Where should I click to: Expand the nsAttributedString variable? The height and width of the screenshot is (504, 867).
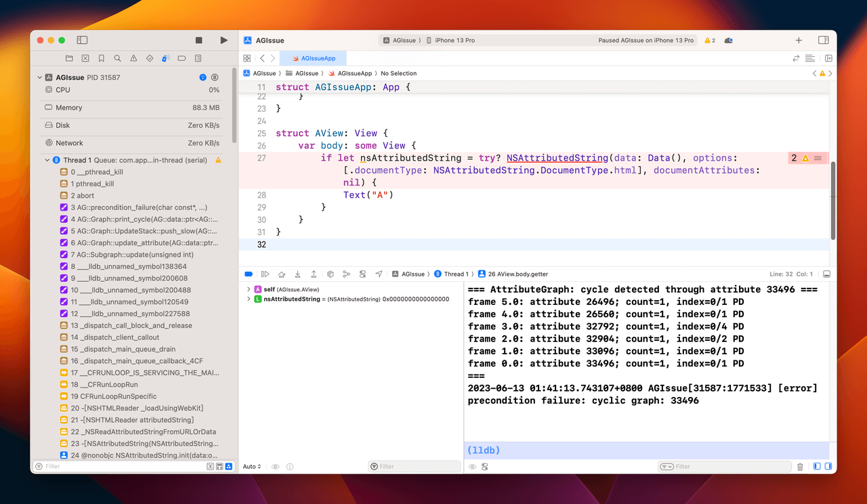[x=249, y=299]
